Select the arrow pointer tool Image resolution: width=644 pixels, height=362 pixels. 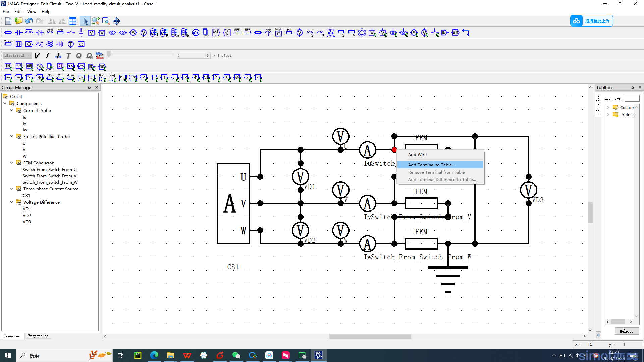(86, 21)
